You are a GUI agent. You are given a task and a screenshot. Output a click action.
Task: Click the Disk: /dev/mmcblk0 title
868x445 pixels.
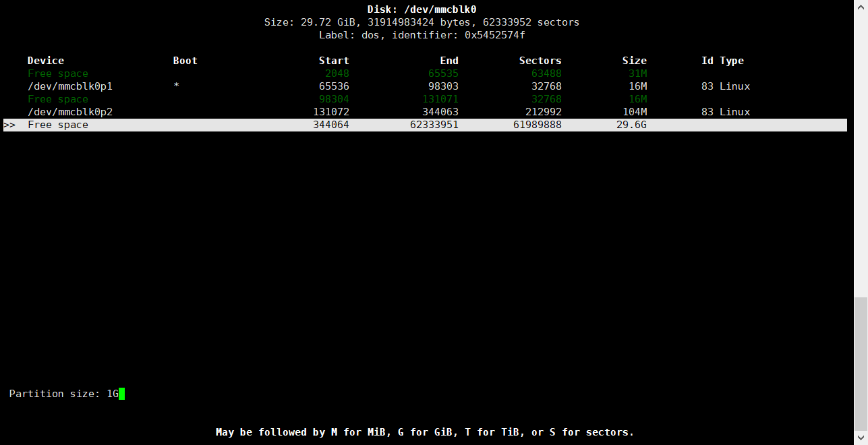pyautogui.click(x=422, y=9)
